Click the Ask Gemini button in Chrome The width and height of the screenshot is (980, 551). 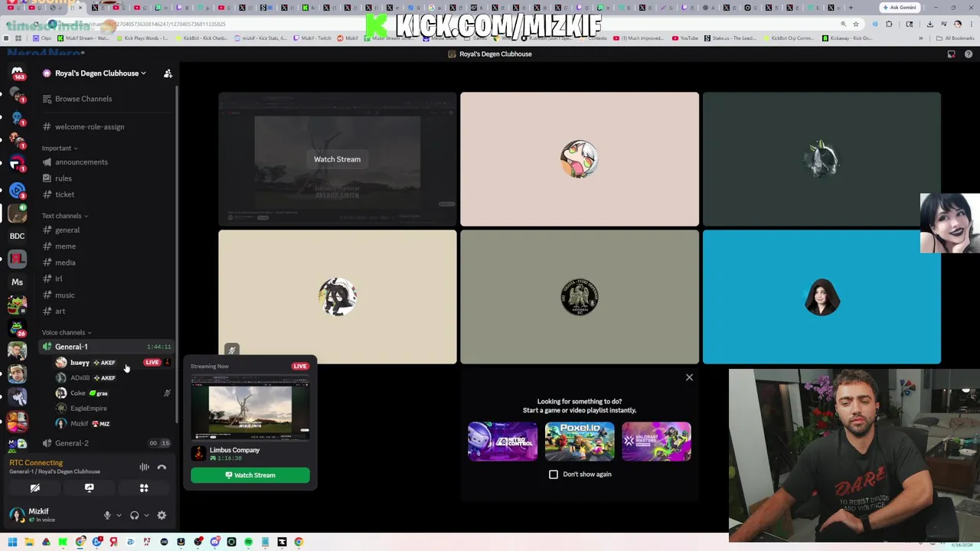(x=899, y=8)
